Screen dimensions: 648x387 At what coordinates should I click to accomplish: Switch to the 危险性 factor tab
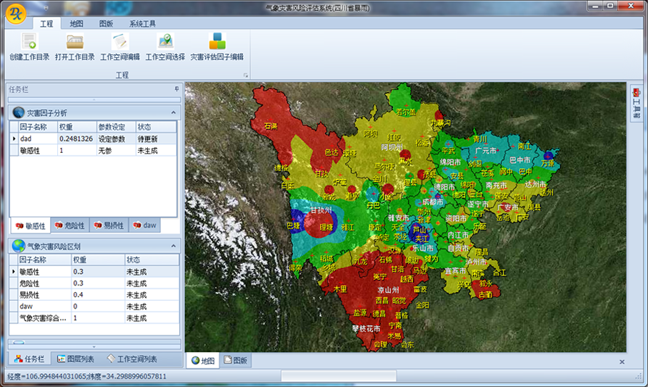click(x=70, y=225)
